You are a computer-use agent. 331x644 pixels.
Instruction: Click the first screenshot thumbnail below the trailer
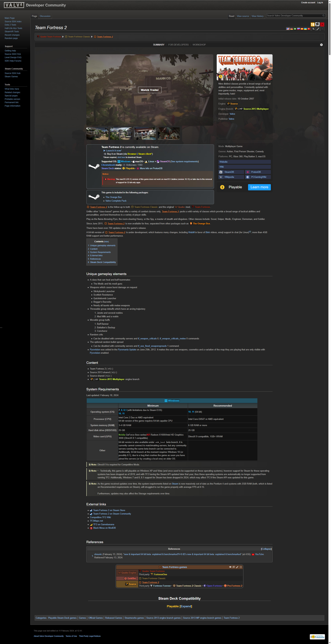tap(97, 133)
